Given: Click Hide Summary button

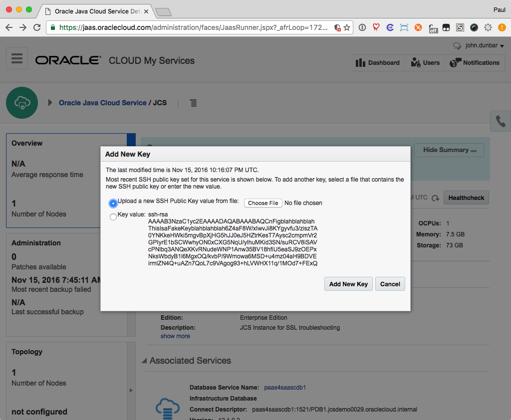Looking at the screenshot, I should (x=449, y=150).
